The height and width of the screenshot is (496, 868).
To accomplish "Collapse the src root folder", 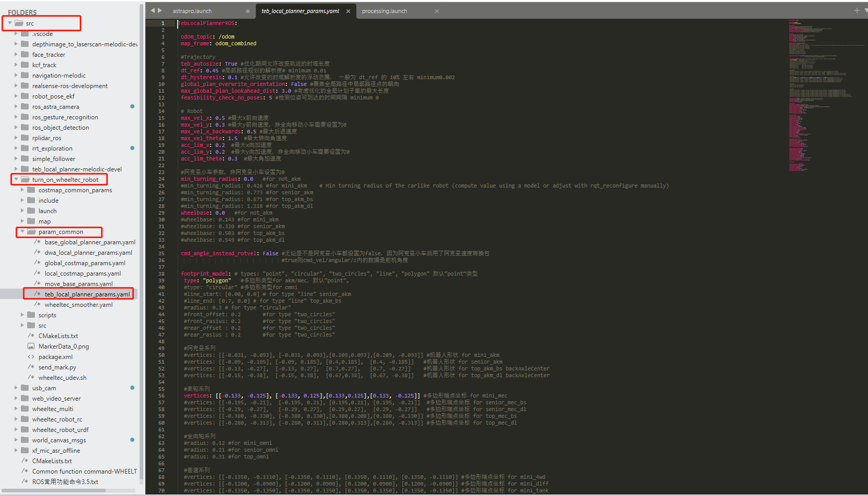I will point(10,23).
